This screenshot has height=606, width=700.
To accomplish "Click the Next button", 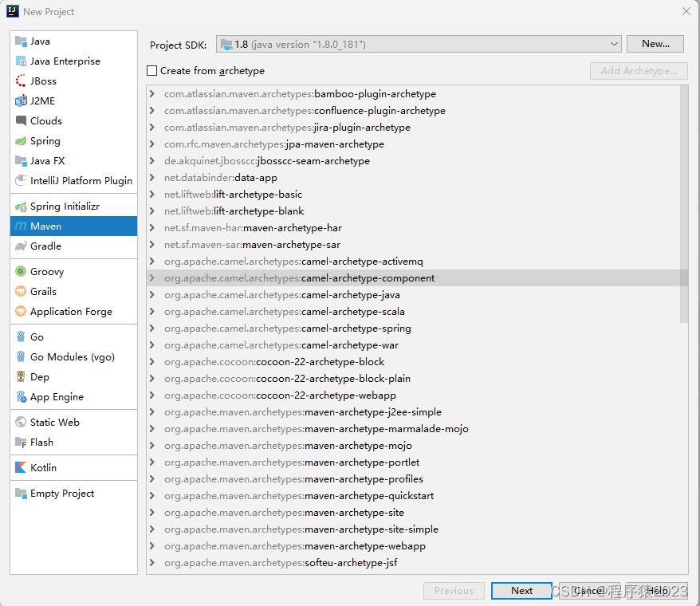I will (x=521, y=591).
